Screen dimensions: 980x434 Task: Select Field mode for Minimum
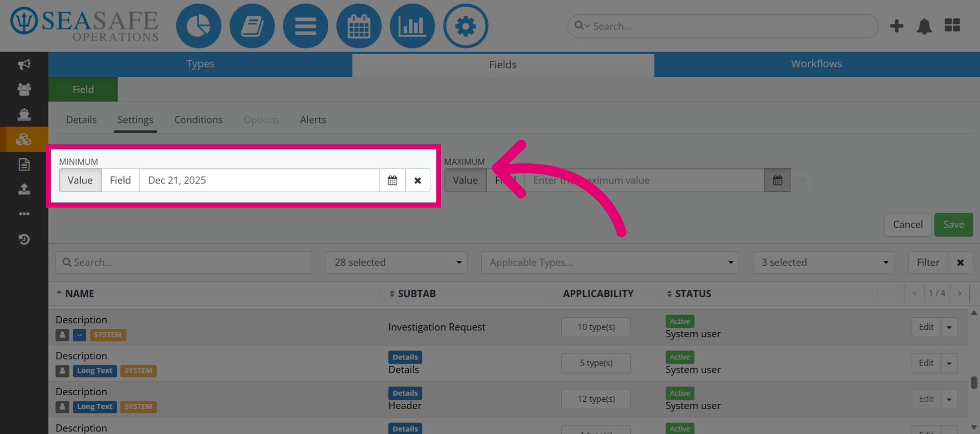tap(120, 181)
